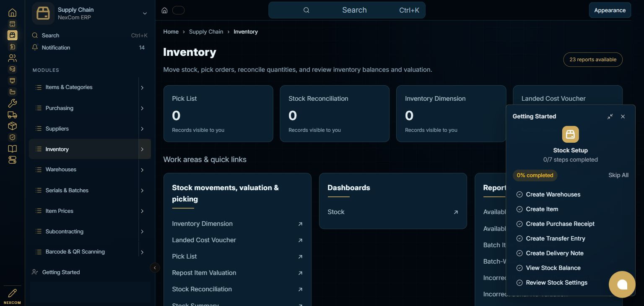
Task: Open the factory manufacturing icon in left rail
Action: (x=12, y=92)
